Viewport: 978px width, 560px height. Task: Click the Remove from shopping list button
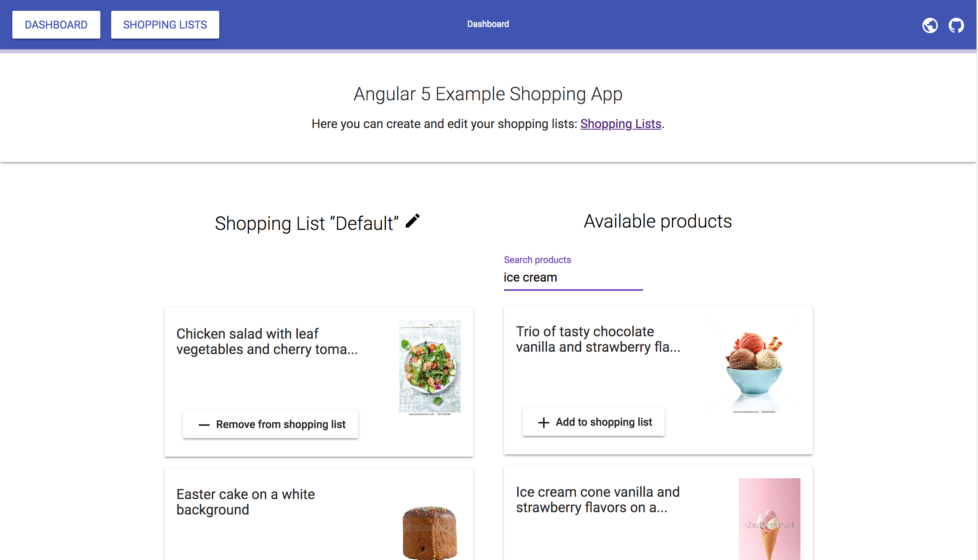click(x=270, y=424)
